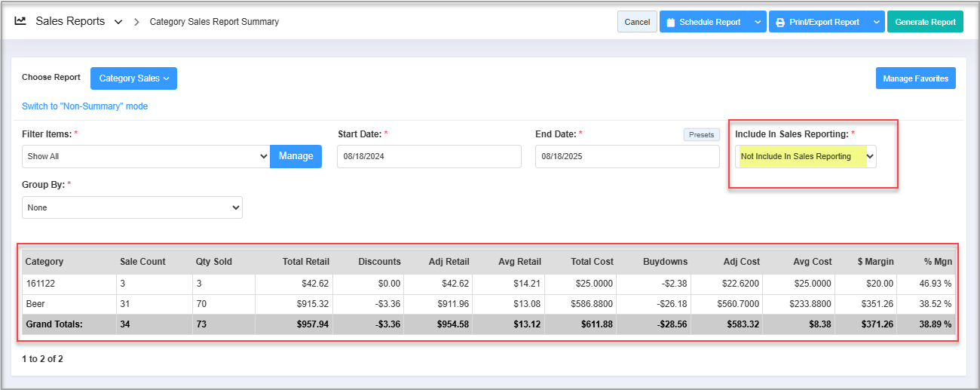Click the Start Date input field
Viewport: 980px width, 390px height.
point(428,156)
